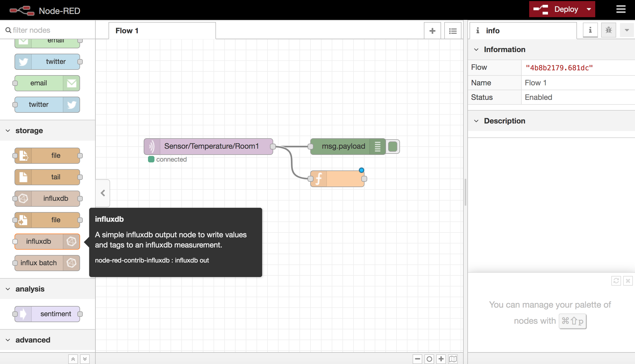This screenshot has width=635, height=364.
Task: Open the Deploy options dropdown arrow
Action: click(589, 9)
